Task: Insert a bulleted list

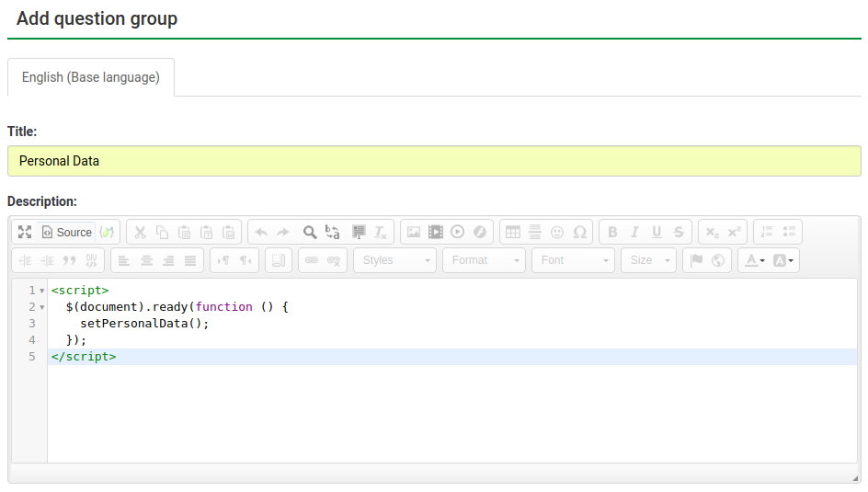Action: [789, 232]
